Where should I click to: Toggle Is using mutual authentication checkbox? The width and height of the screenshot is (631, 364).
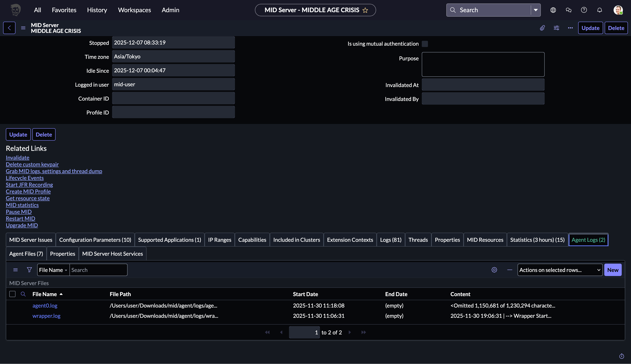(x=425, y=44)
